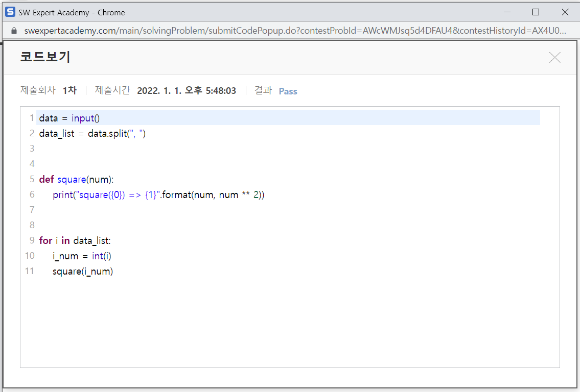The width and height of the screenshot is (580, 392).
Task: Click the lock icon in the address bar
Action: [x=14, y=31]
